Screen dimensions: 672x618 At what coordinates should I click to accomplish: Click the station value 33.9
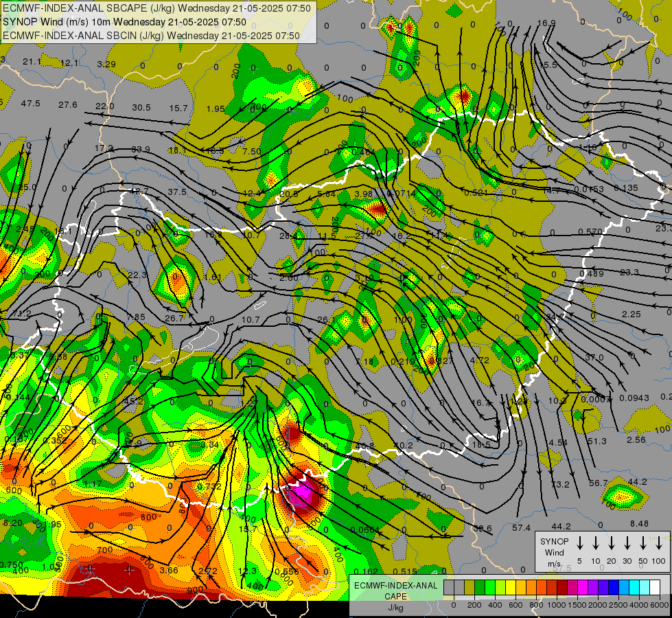click(x=141, y=149)
